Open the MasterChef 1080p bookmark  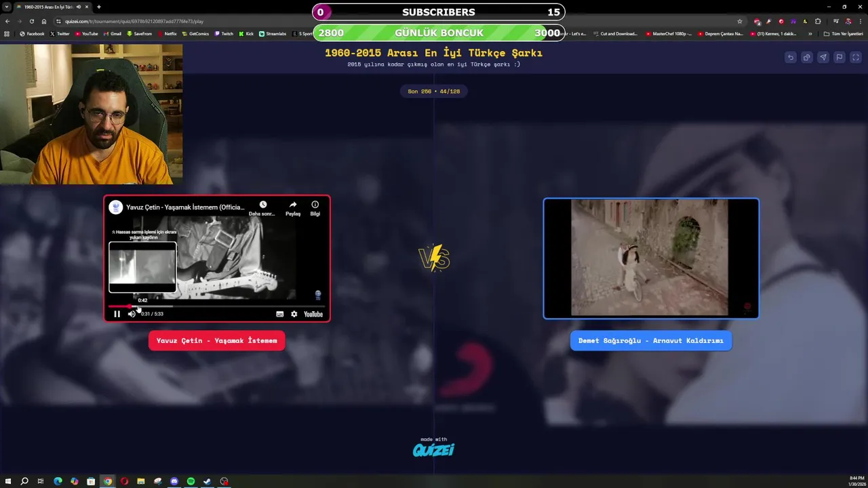pyautogui.click(x=669, y=33)
